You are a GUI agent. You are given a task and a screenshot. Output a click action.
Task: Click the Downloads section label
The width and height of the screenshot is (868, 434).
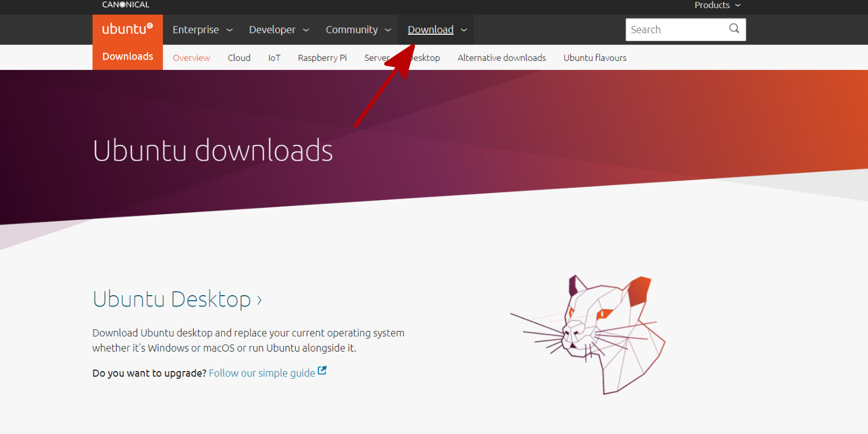coord(128,56)
